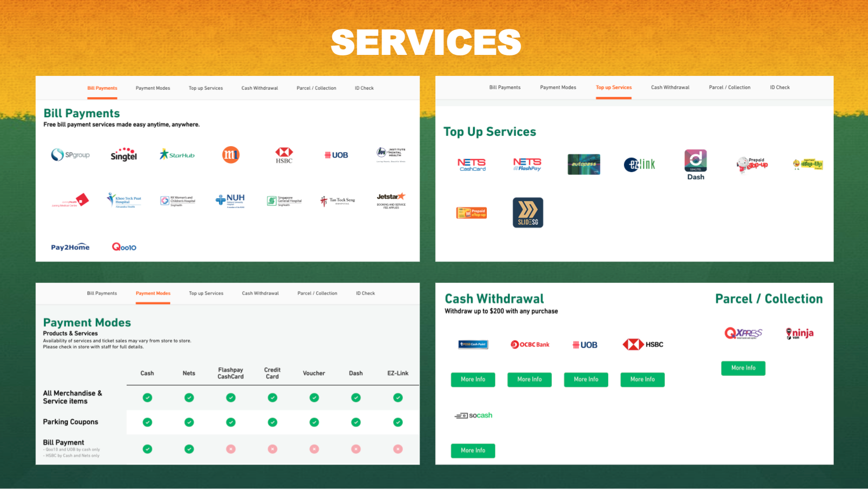The width and height of the screenshot is (868, 489).
Task: Open Parcel / Collection tab in Top Up Services panel
Action: coord(729,87)
